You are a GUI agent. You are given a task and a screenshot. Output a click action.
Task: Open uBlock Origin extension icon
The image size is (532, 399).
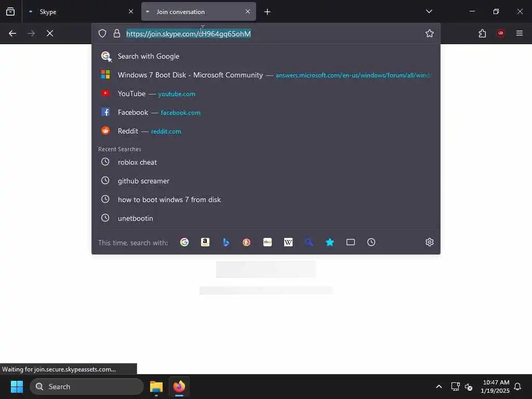click(x=501, y=33)
